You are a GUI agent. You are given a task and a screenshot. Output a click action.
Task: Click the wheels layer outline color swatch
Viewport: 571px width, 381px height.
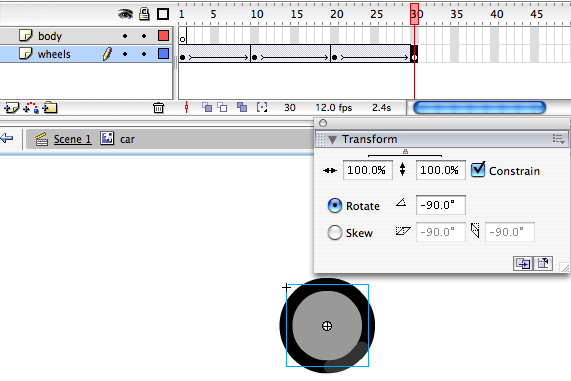click(x=164, y=54)
